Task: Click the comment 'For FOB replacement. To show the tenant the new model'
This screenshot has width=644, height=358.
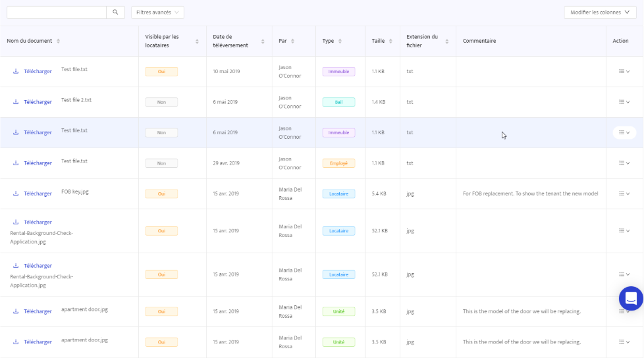Action: [x=530, y=193]
